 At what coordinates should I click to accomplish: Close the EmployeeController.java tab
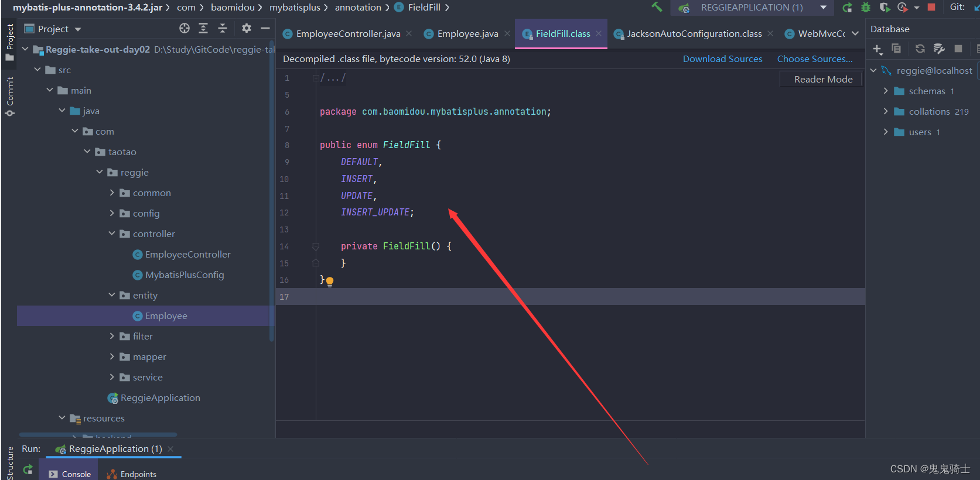coord(409,33)
